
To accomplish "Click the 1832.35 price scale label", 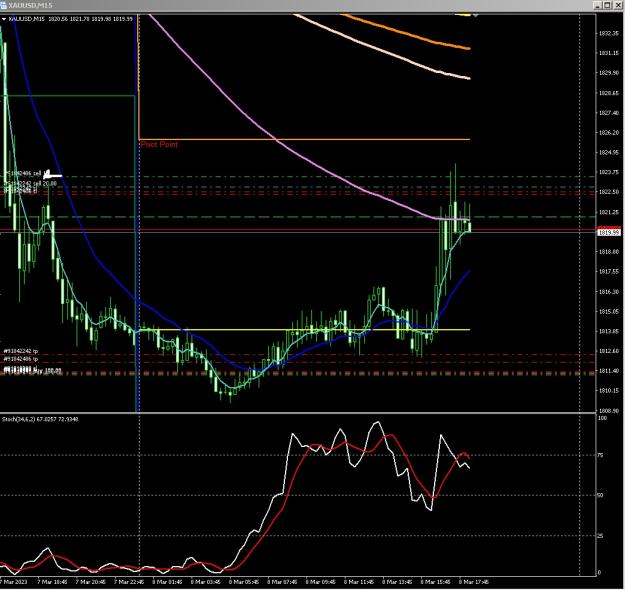I will tap(609, 33).
